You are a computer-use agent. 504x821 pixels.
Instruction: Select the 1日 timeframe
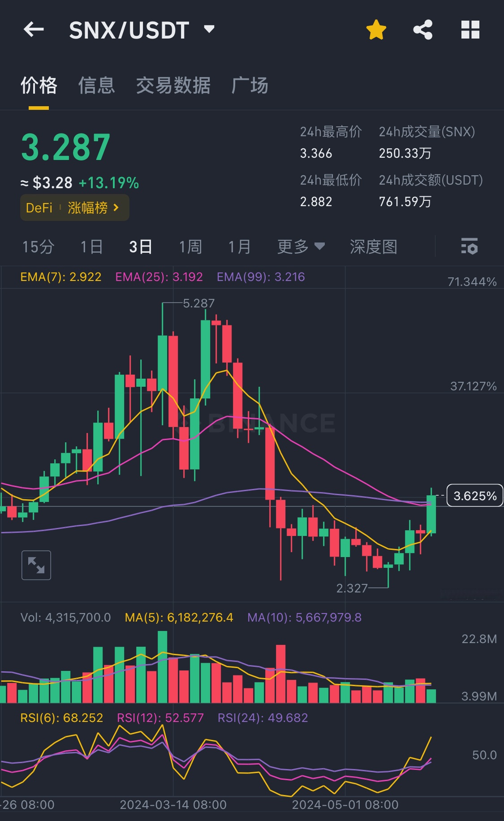[x=91, y=246]
